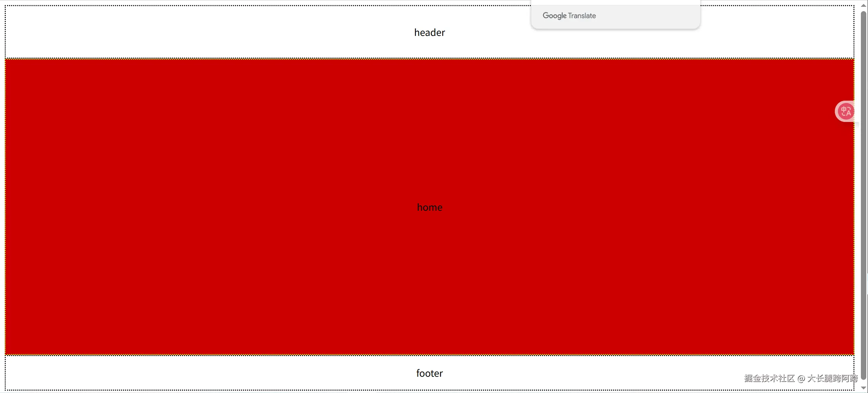
Task: Click the footer text label
Action: pos(429,373)
